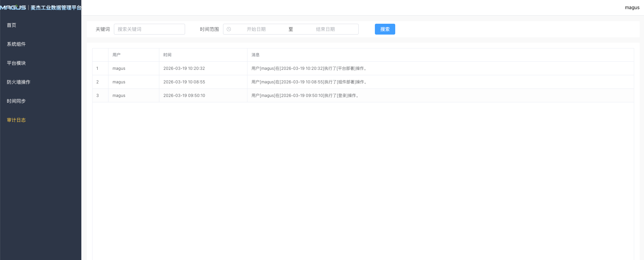
Task: Pick the 开始日期 start date field
Action: [256, 29]
